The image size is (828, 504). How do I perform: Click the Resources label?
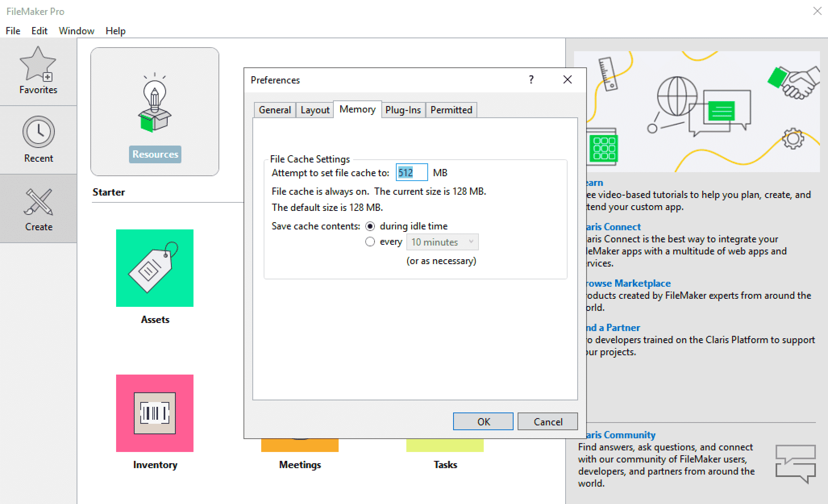pyautogui.click(x=155, y=154)
